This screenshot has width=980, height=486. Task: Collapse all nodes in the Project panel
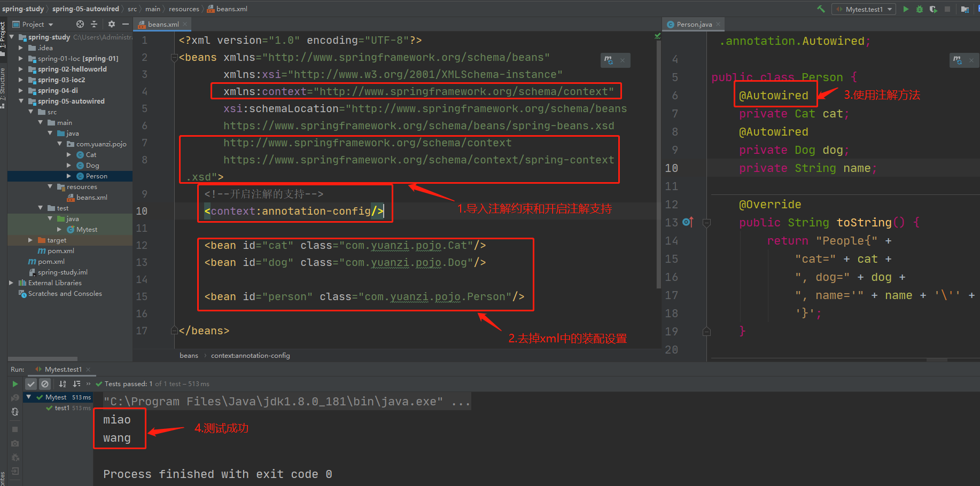pos(94,24)
